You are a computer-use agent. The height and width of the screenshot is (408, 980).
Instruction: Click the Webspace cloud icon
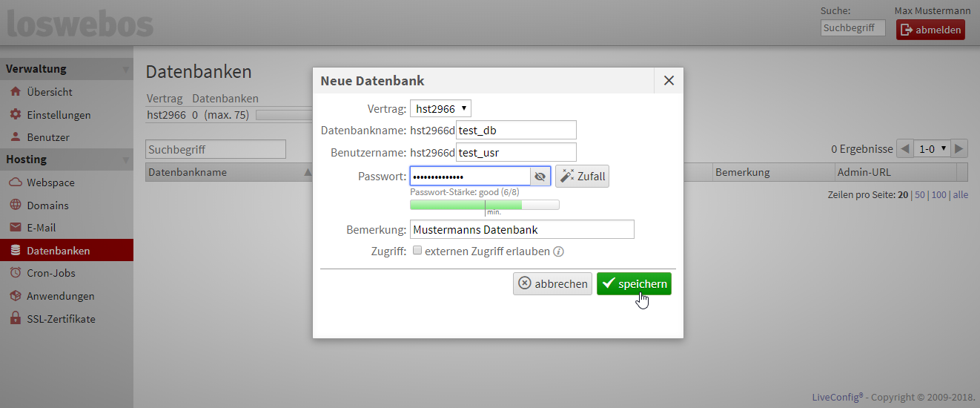pos(15,182)
